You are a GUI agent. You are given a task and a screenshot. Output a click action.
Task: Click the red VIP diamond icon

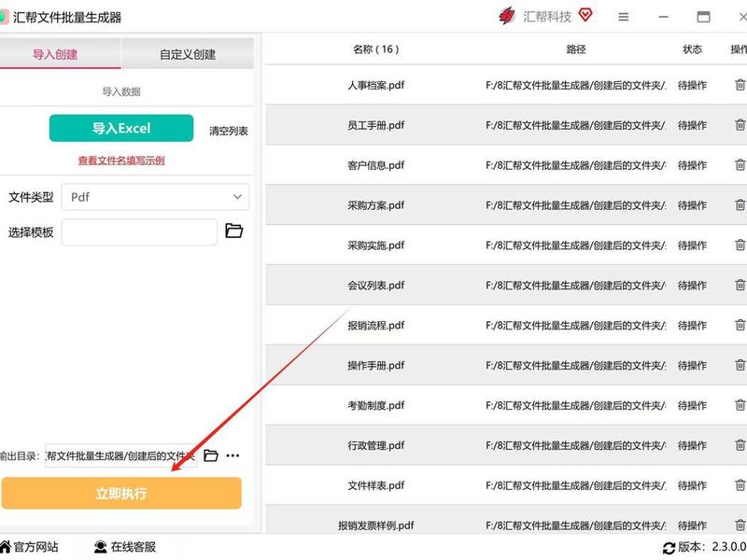[585, 15]
